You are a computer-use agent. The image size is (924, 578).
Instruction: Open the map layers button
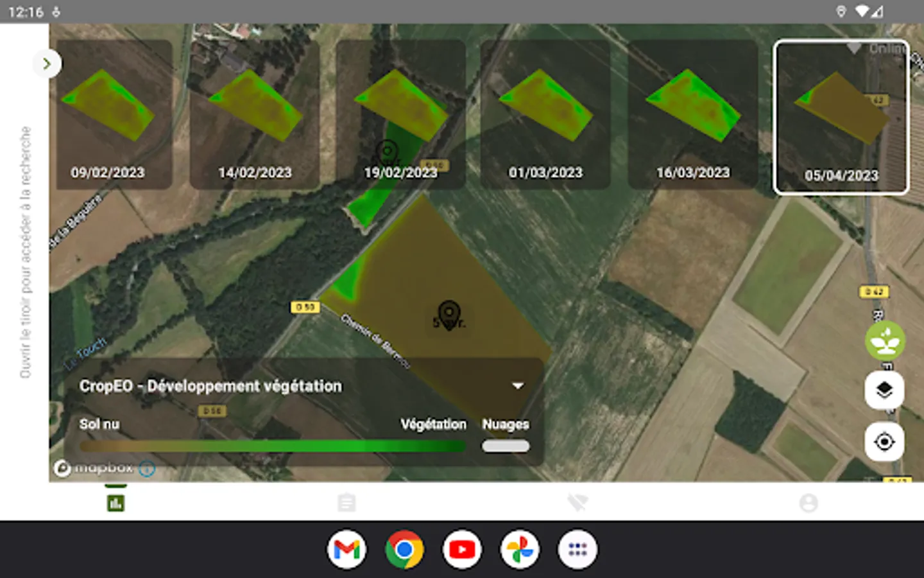885,390
